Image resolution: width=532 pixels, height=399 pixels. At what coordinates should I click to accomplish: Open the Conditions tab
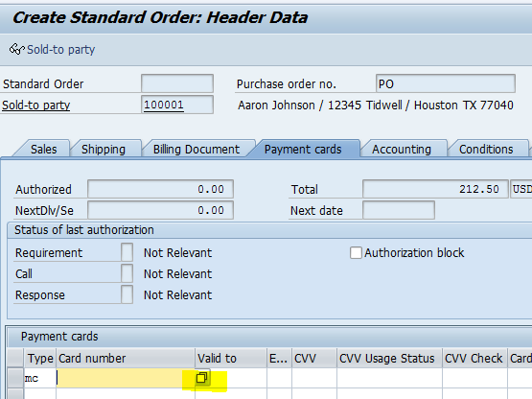pos(486,149)
